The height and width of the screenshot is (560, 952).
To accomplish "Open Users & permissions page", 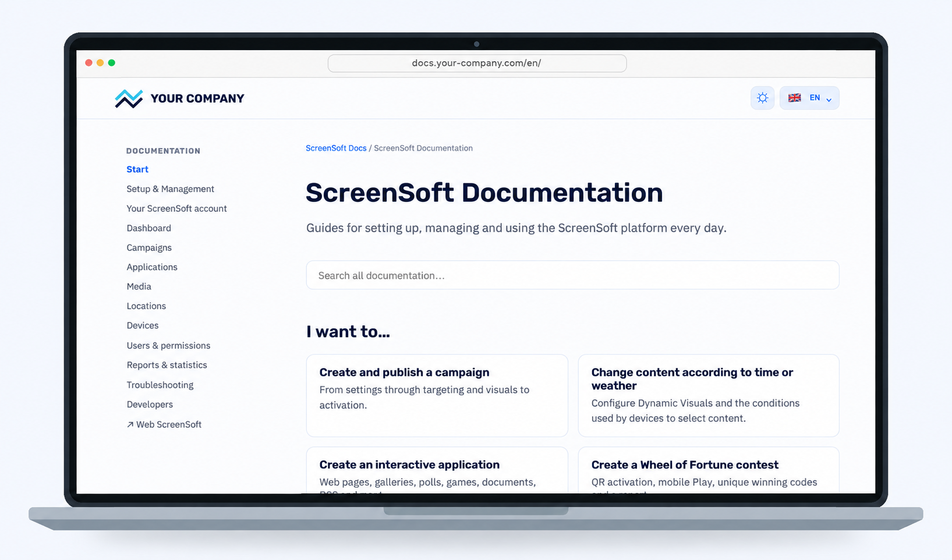I will coord(169,346).
